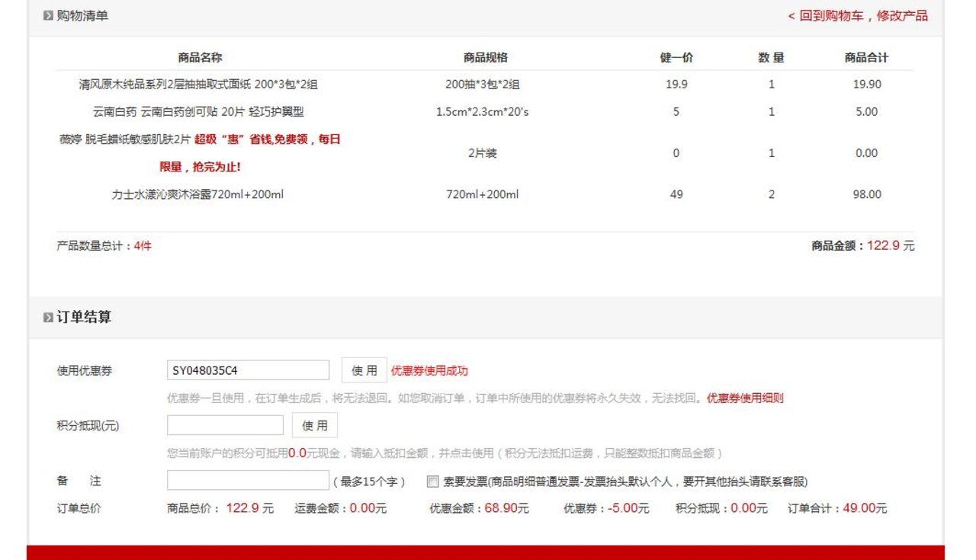
Task: Open product 云南白药创可贴 20片 轻巧护翼型
Action: [x=198, y=112]
